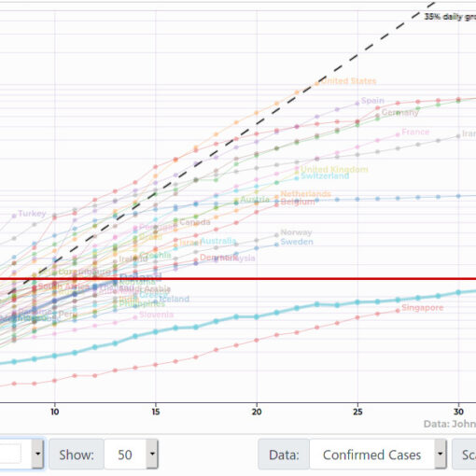476x476 pixels.
Task: Open the Show count dropdown arrow
Action: pos(152,454)
